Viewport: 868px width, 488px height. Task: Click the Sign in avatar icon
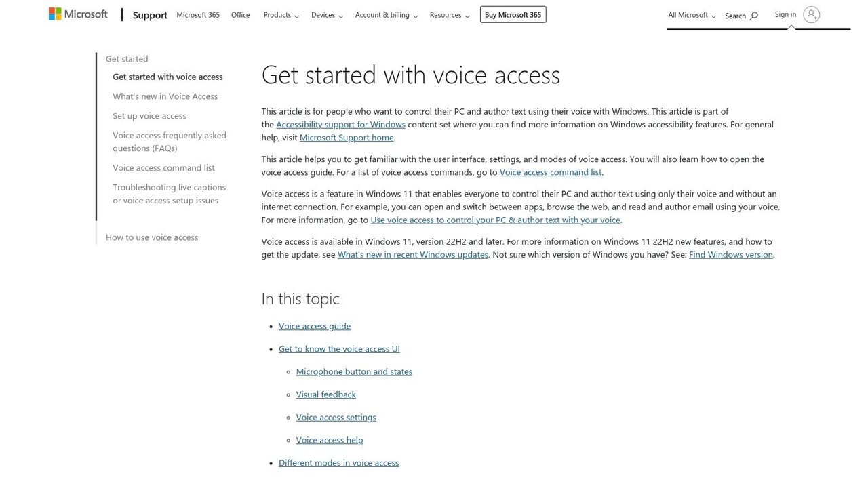812,14
